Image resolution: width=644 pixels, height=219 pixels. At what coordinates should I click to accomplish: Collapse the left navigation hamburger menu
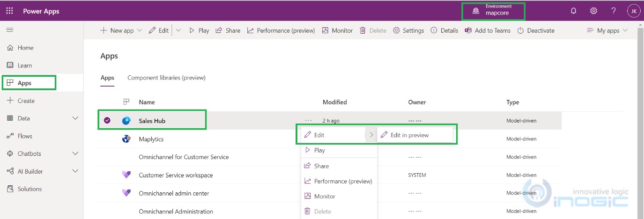tap(10, 30)
